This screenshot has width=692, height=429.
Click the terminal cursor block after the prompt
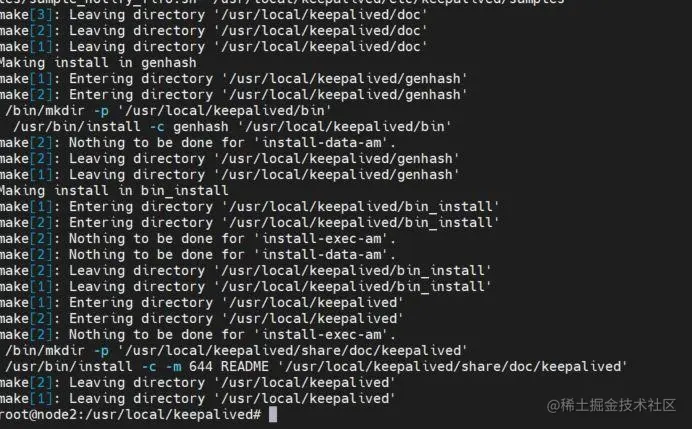pos(273,415)
